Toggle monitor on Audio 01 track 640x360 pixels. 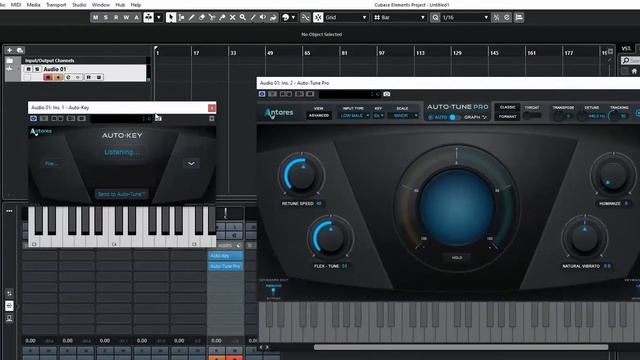coord(58,77)
